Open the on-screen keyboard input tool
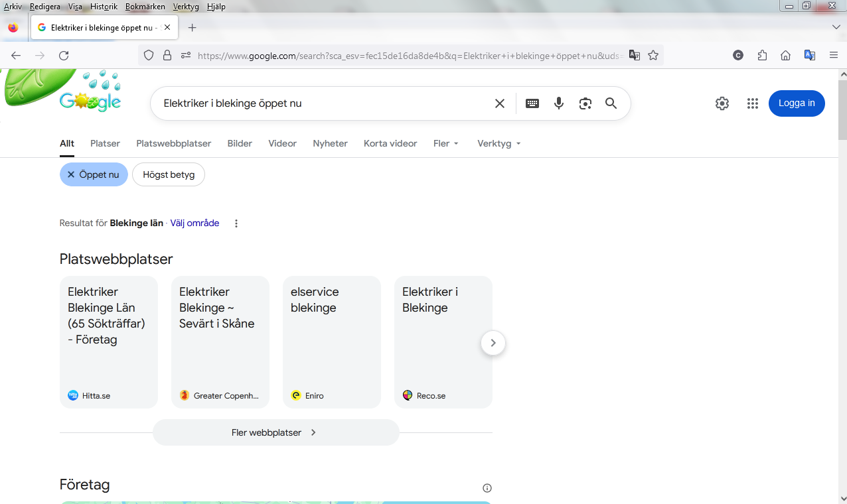Image resolution: width=847 pixels, height=504 pixels. point(532,103)
